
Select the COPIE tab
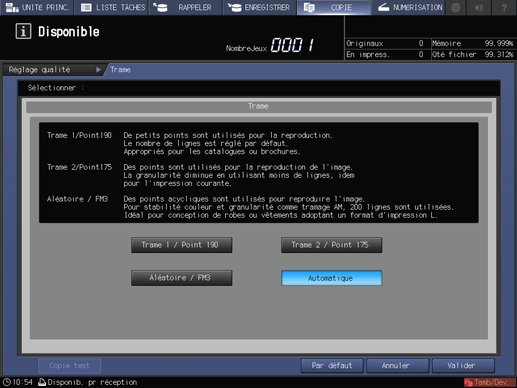334,7
